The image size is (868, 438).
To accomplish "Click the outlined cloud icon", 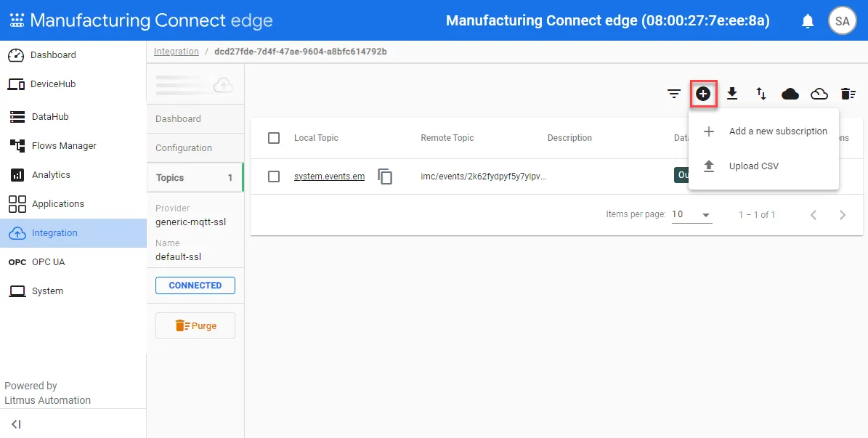I will [819, 94].
